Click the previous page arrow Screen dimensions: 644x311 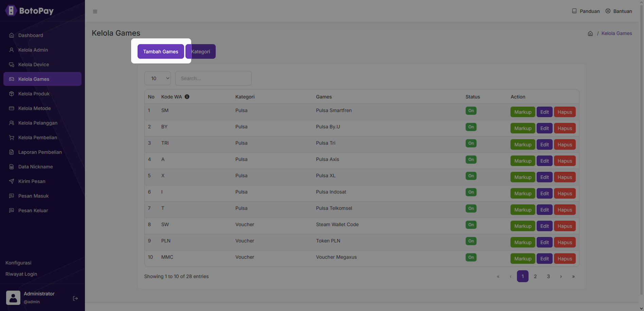pos(511,276)
